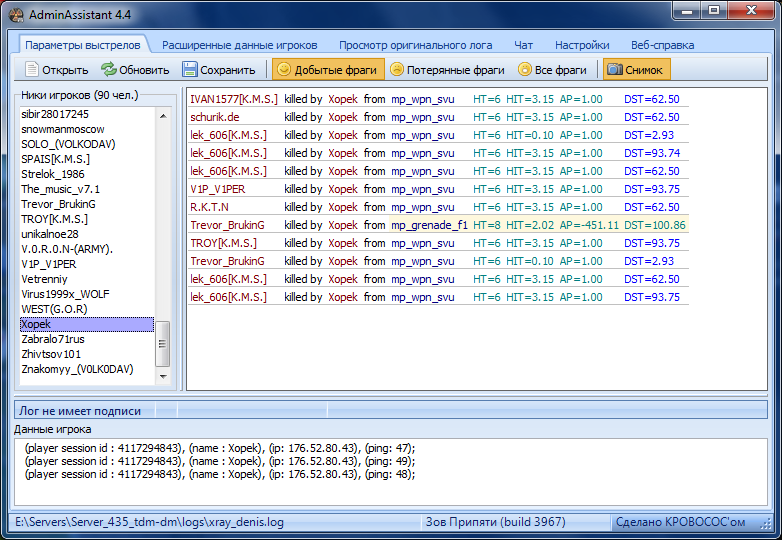
Task: Select player SOLO_(VOLKODAV)
Action: coord(87,144)
